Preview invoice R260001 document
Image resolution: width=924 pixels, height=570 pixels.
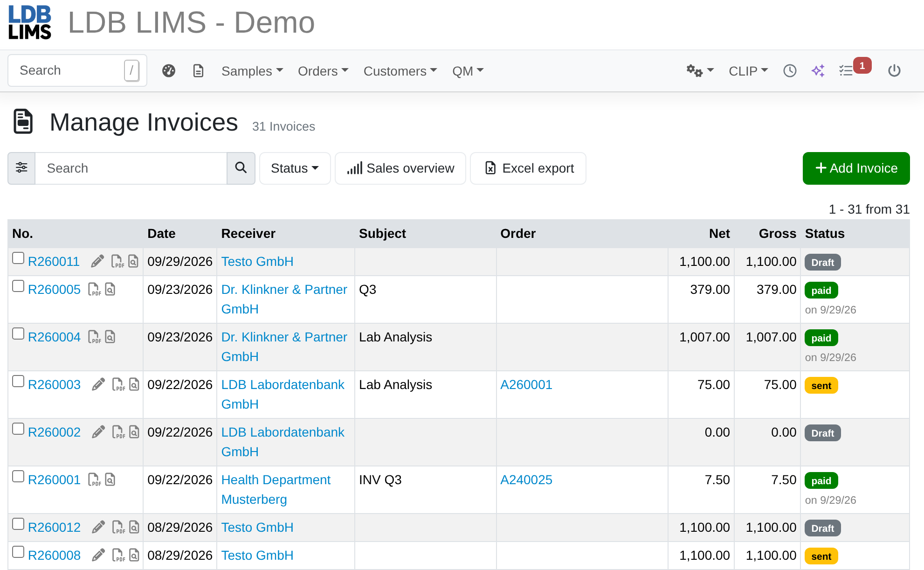point(110,480)
